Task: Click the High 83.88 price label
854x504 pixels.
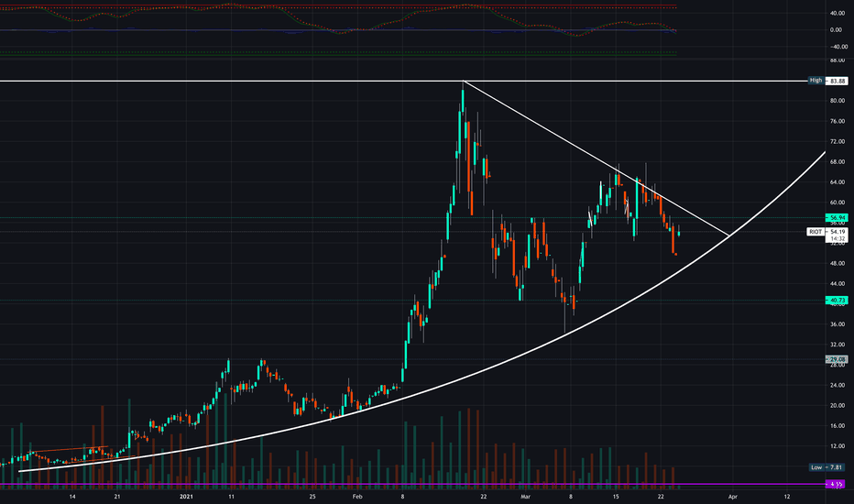Action: click(x=827, y=81)
